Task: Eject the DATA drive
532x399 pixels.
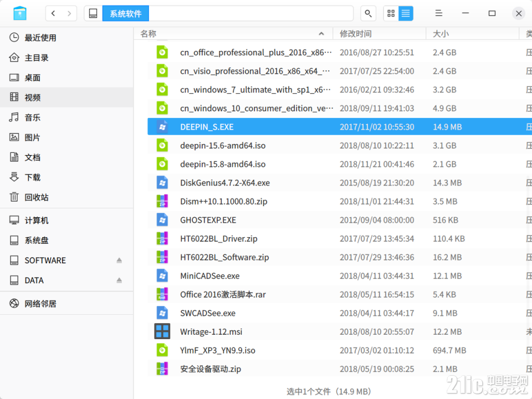Action: tap(119, 280)
